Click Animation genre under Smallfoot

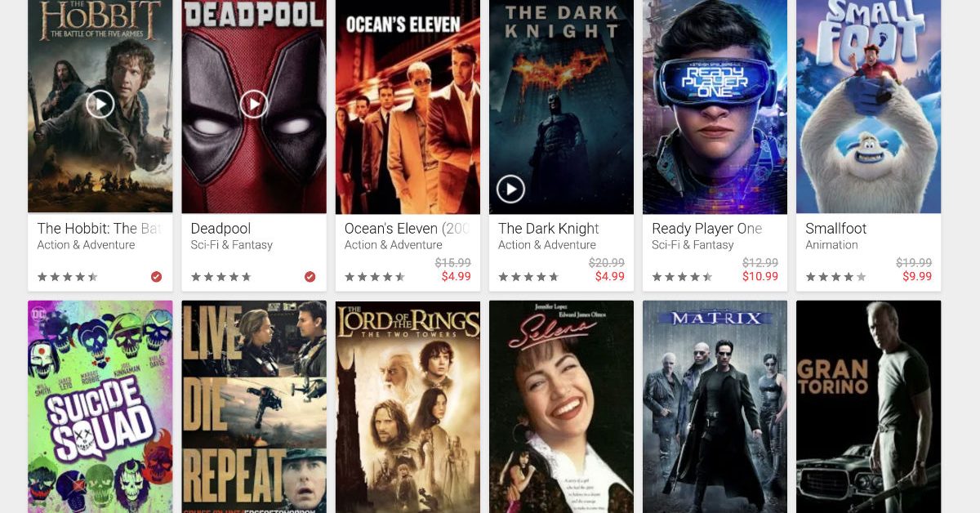831,245
